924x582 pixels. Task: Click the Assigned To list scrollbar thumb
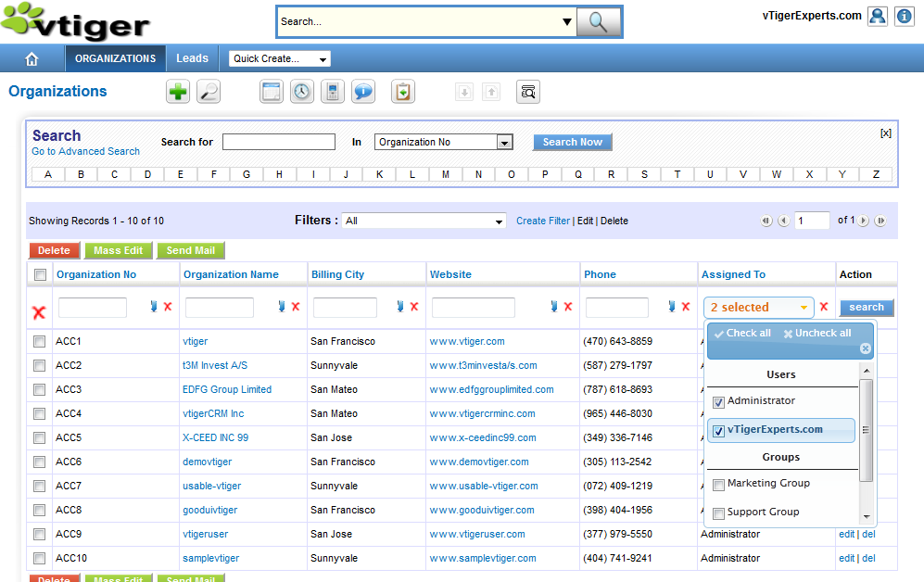click(866, 430)
